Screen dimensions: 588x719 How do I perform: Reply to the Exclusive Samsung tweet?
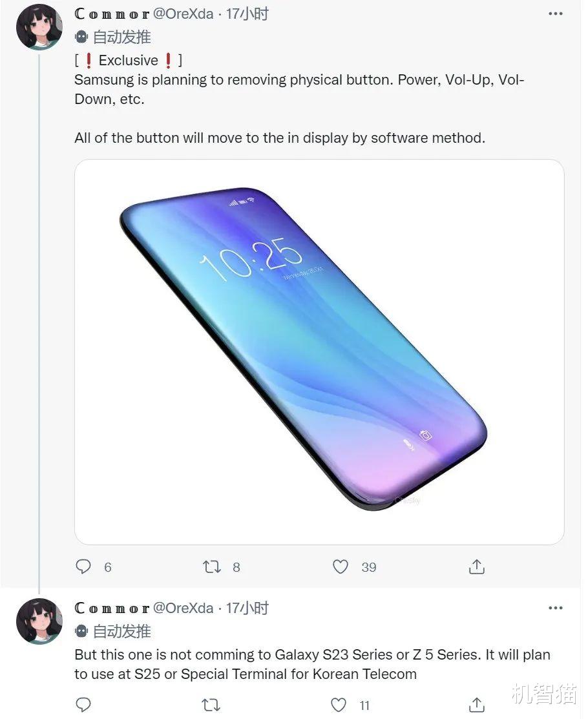pos(83,567)
